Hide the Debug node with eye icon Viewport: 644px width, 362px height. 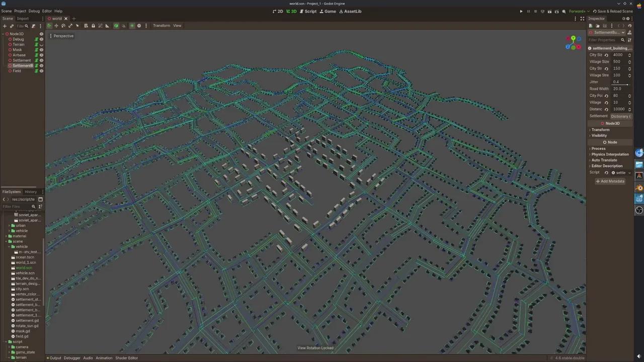tap(41, 39)
